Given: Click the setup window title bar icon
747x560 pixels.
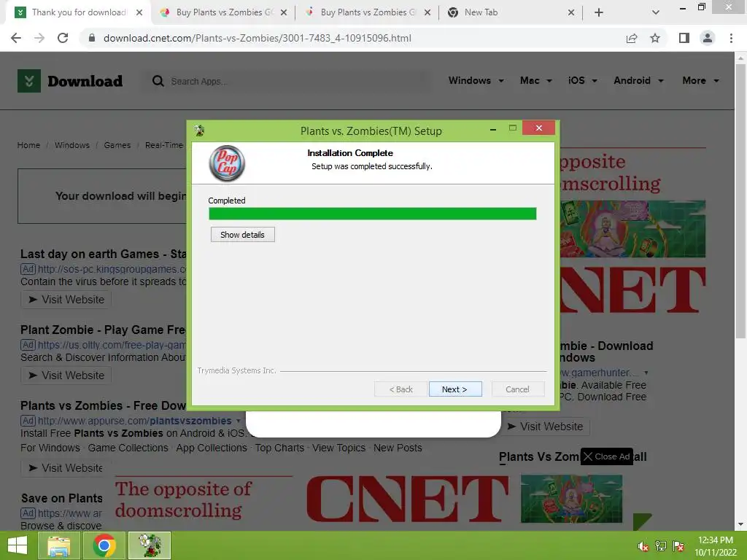Looking at the screenshot, I should pos(200,130).
